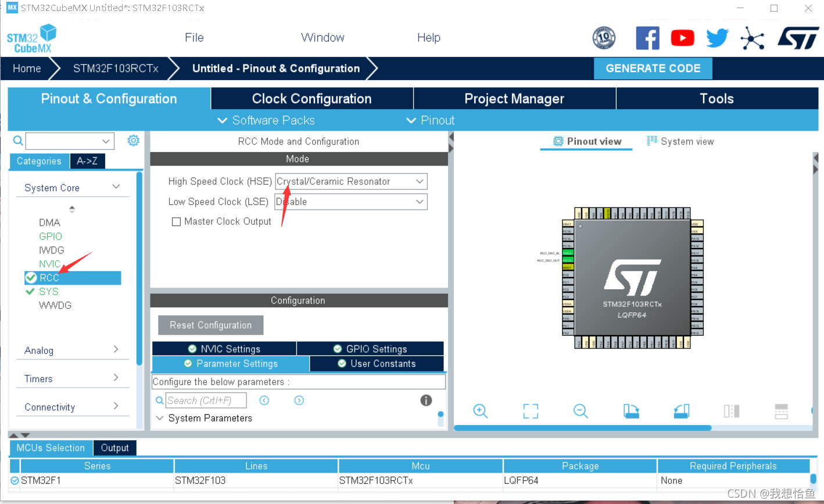Click the BOOT0 pin on the chip top

(x=607, y=213)
